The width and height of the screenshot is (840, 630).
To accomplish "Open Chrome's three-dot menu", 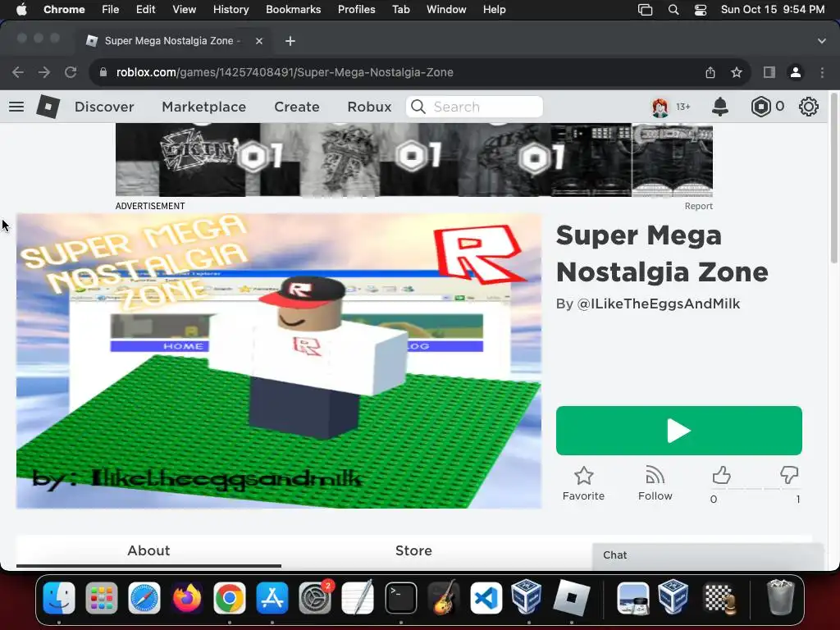I will (x=822, y=72).
